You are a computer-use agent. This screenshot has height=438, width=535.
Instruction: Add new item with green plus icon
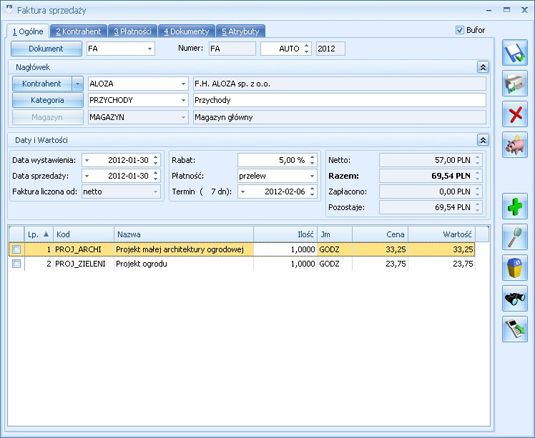[515, 206]
